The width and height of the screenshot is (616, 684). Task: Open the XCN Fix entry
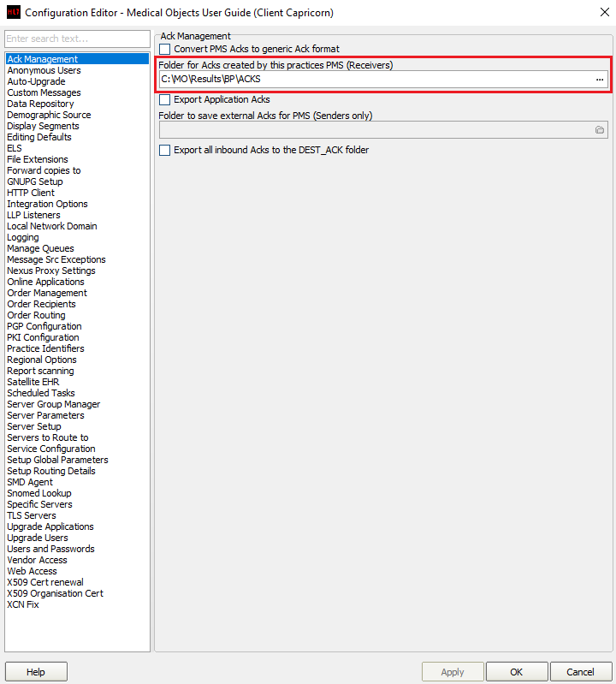(x=23, y=604)
